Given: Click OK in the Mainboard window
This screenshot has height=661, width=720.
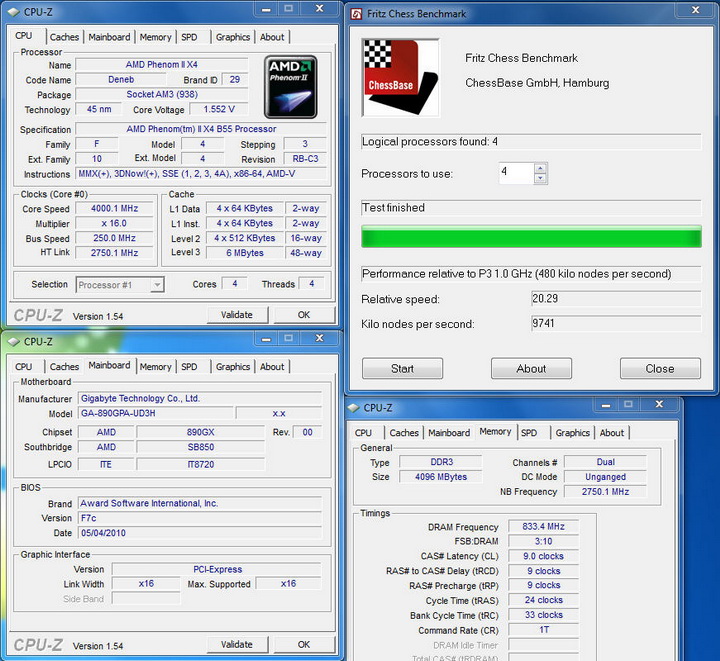Looking at the screenshot, I should point(304,644).
